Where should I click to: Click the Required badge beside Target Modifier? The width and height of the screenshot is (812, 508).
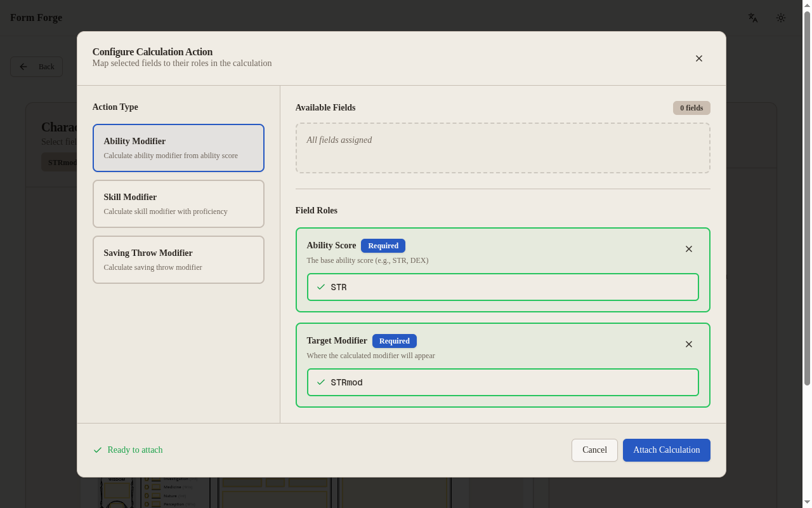(395, 341)
